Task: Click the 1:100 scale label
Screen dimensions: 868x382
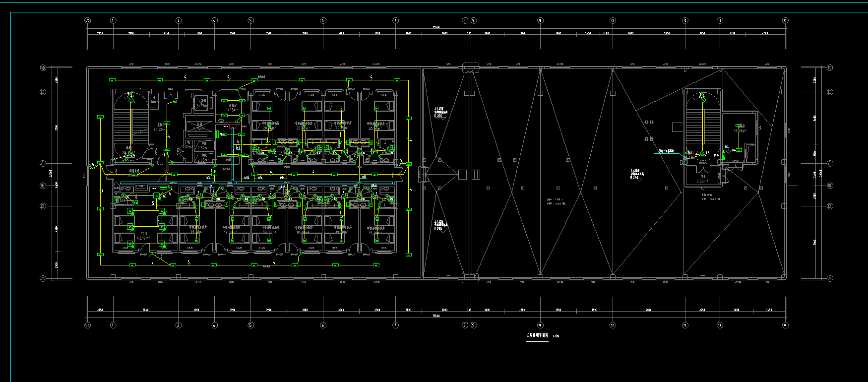Action: click(556, 336)
